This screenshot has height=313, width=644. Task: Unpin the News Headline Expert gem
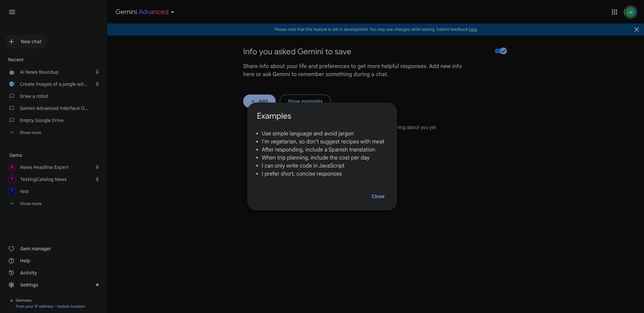click(97, 167)
